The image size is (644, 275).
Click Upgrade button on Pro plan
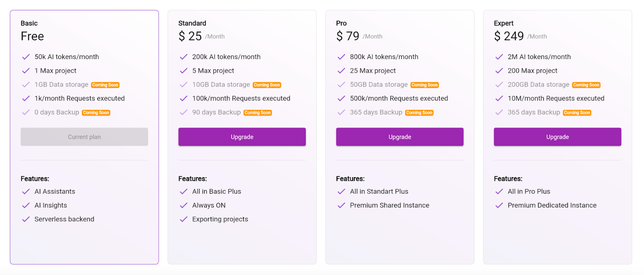400,137
